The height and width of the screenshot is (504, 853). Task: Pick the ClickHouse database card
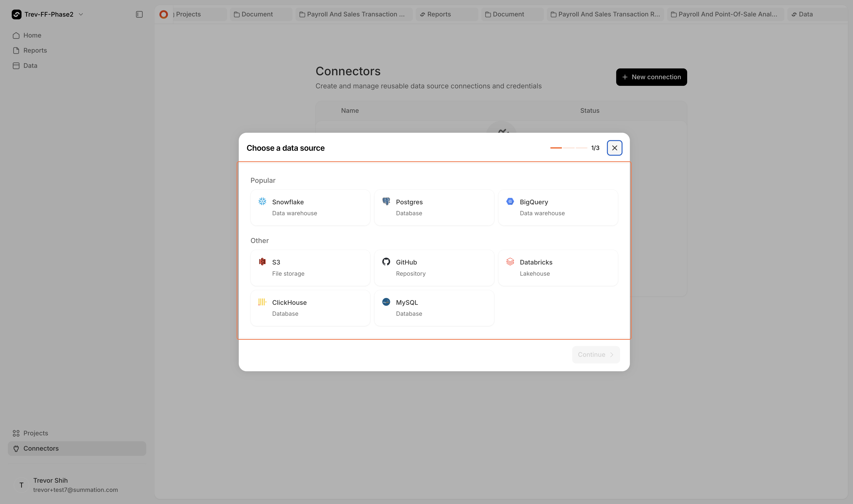point(310,308)
